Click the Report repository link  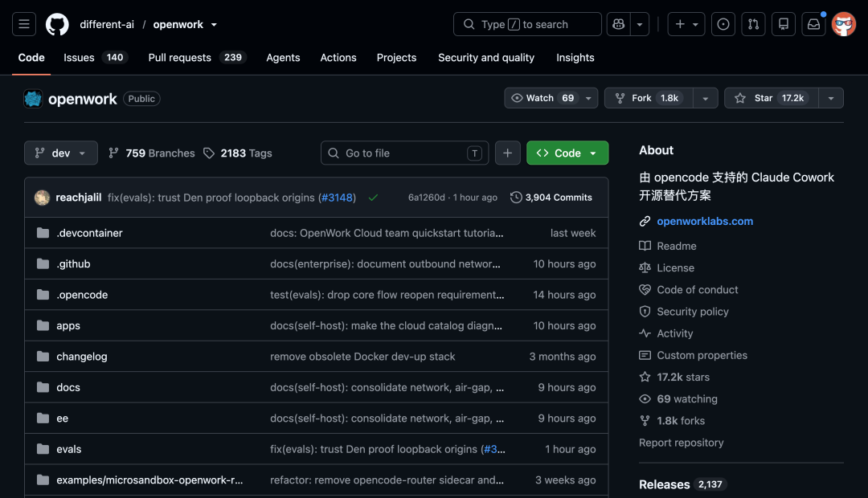(x=681, y=443)
